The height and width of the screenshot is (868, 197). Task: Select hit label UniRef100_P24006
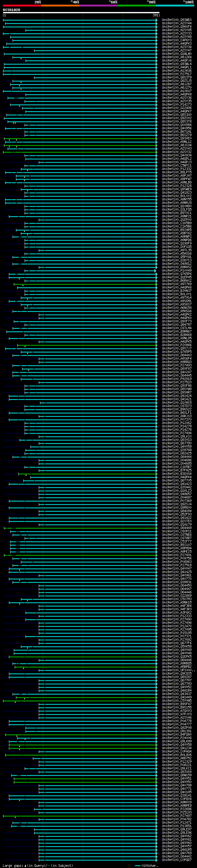coord(177,738)
